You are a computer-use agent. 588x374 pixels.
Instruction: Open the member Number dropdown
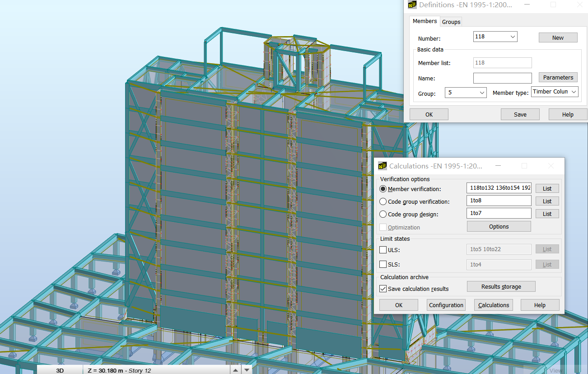pyautogui.click(x=513, y=36)
